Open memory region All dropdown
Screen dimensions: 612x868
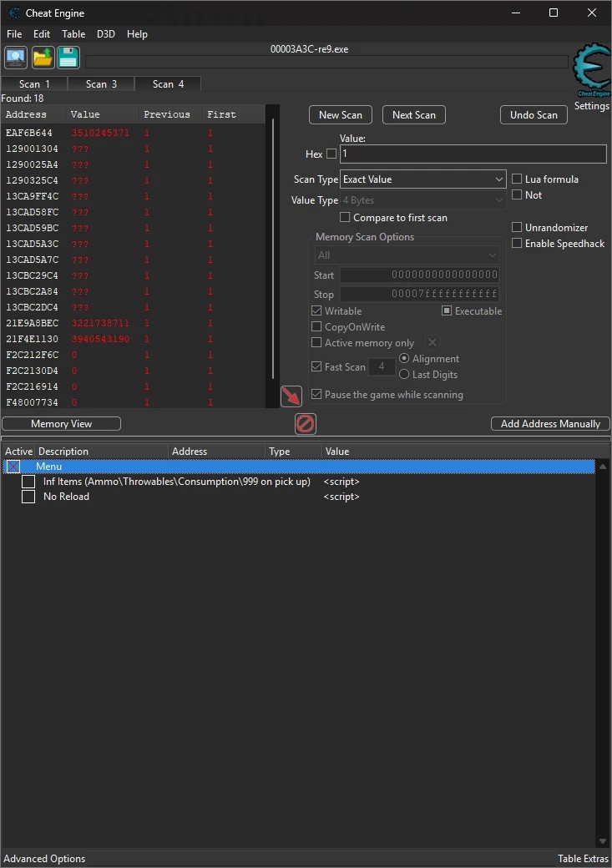point(407,255)
